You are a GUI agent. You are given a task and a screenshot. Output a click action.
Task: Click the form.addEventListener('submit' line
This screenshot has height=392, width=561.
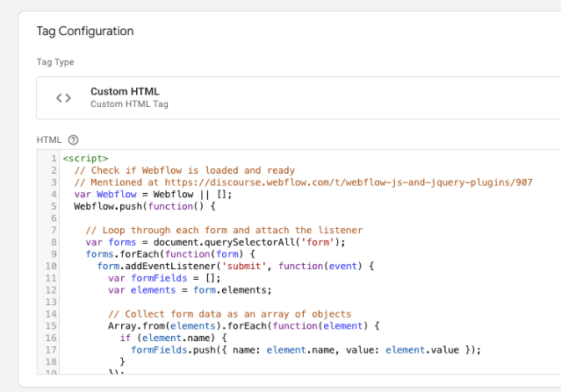click(x=235, y=267)
